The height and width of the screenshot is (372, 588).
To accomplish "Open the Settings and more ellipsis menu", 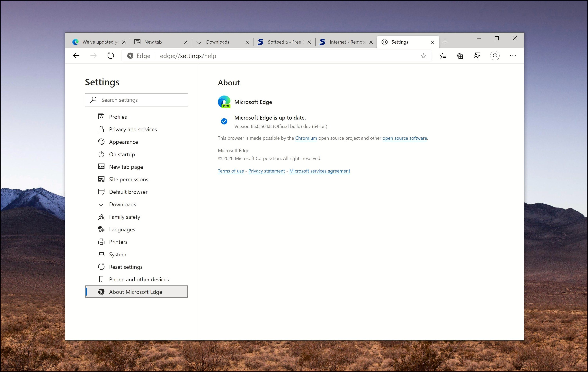I will 513,56.
